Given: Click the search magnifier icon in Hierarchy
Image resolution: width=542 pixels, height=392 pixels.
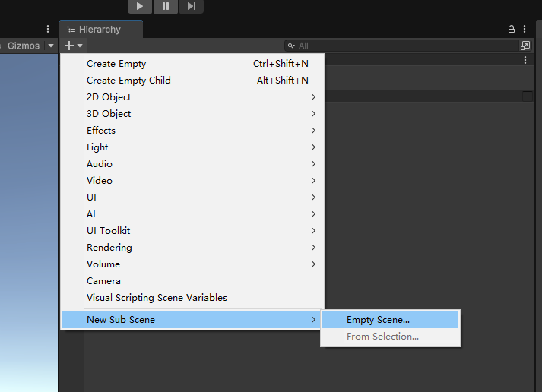Looking at the screenshot, I should pyautogui.click(x=291, y=46).
